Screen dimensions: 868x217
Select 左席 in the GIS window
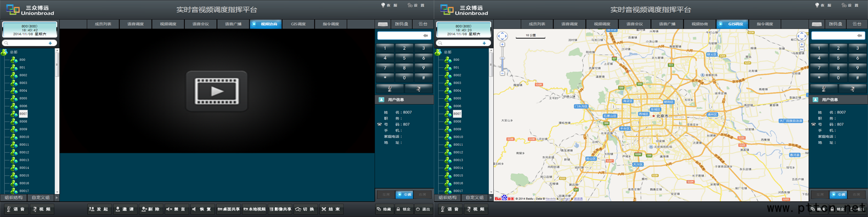tap(820, 195)
